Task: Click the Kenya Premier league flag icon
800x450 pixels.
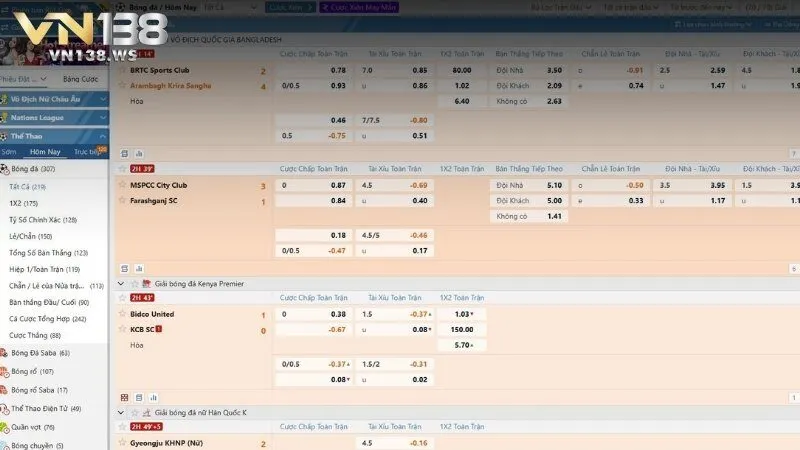Action: coord(146,284)
